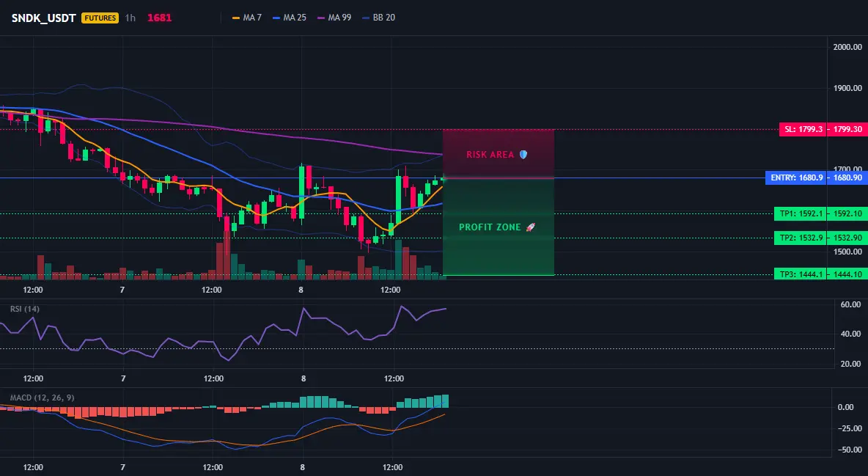This screenshot has width=868, height=476.
Task: Click the TP1: 1592.1 label
Action: pyautogui.click(x=801, y=214)
